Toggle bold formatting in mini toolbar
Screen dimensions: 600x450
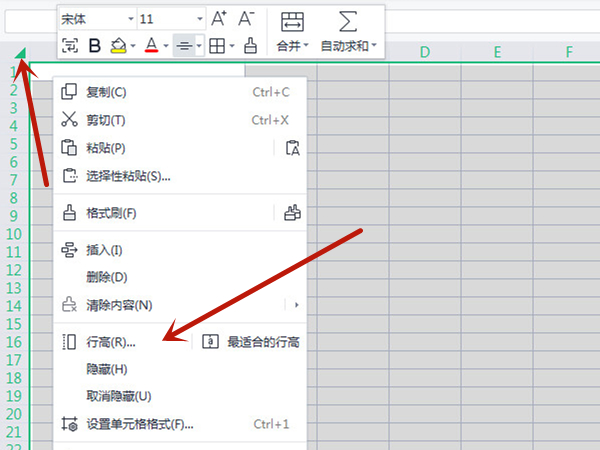pyautogui.click(x=95, y=45)
